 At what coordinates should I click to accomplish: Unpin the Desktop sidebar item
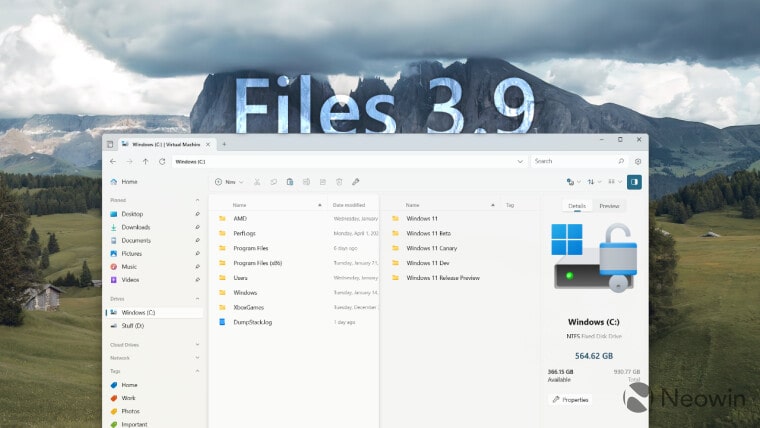click(x=197, y=214)
